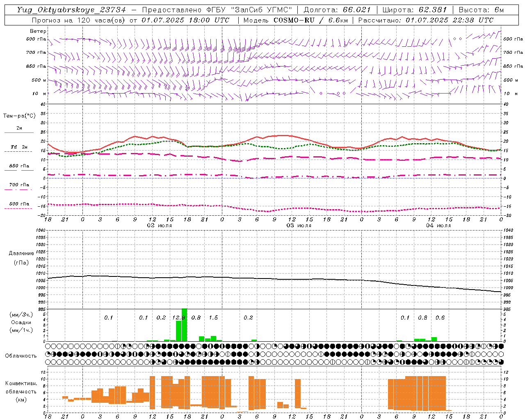The image size is (525, 420).
Task: Click the (км) unit under convective cloud label
Action: tap(21, 399)
